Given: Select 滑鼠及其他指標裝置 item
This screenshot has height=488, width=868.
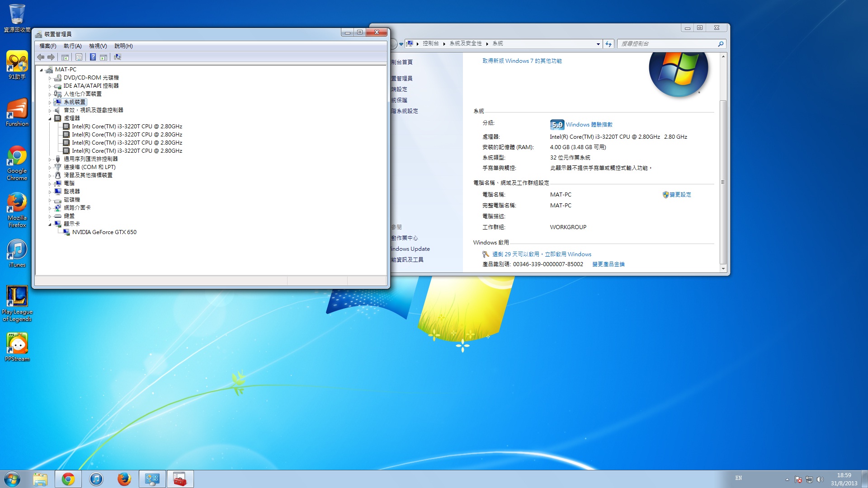Looking at the screenshot, I should 88,175.
